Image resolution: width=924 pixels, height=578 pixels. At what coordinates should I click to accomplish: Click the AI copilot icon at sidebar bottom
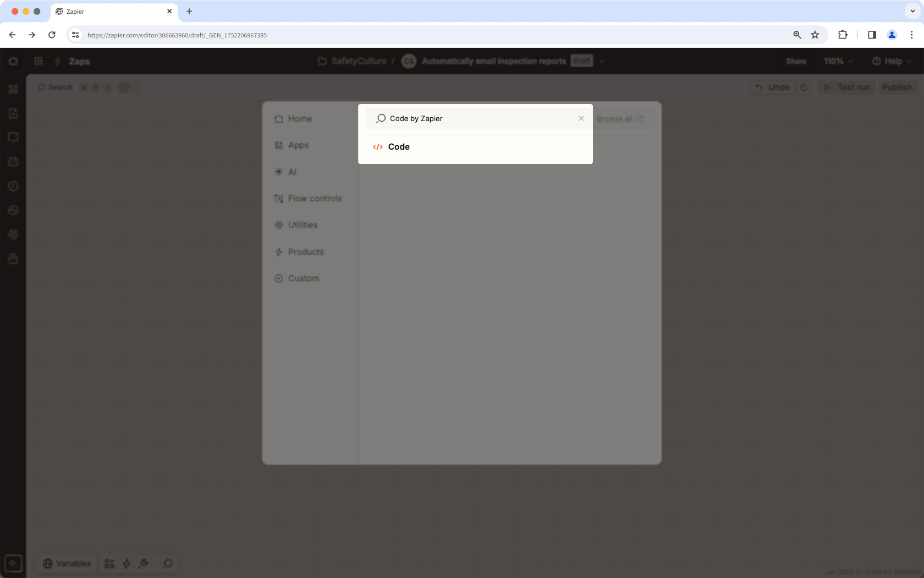point(13,564)
